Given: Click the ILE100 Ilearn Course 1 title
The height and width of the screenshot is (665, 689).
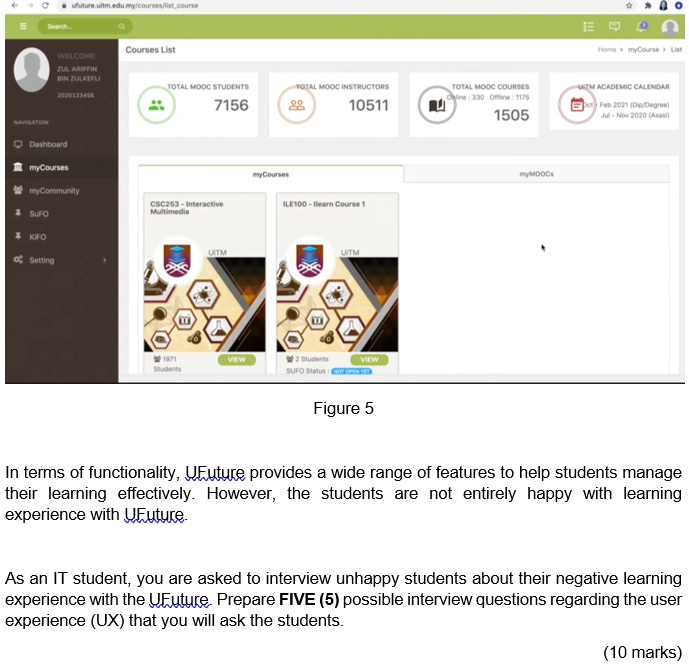Looking at the screenshot, I should click(x=324, y=204).
